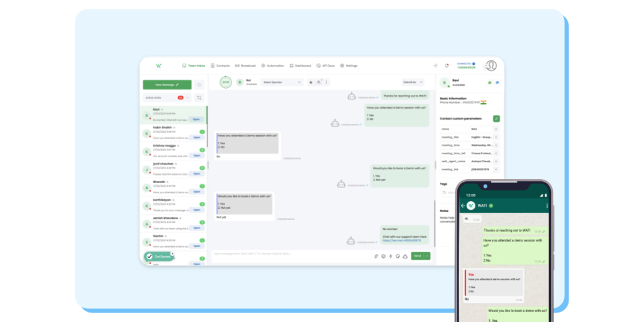Image resolution: width=644 pixels, height=322 pixels.
Task: Open the chat filter settings icon
Action: [x=199, y=98]
